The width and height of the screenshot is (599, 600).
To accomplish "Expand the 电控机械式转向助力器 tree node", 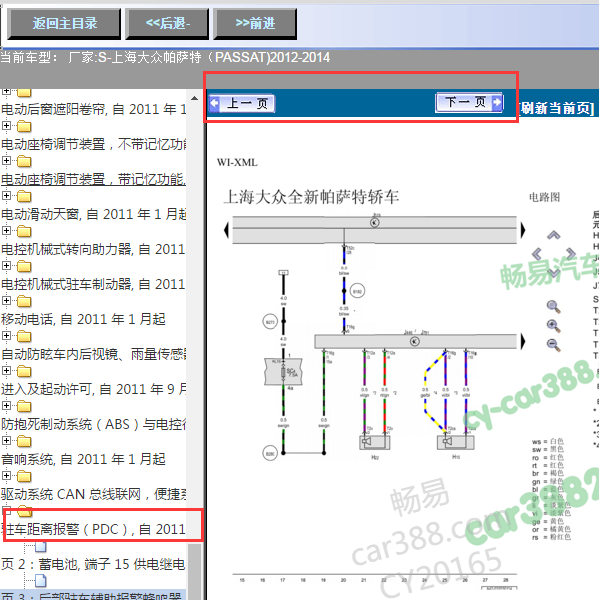I will click(x=6, y=231).
